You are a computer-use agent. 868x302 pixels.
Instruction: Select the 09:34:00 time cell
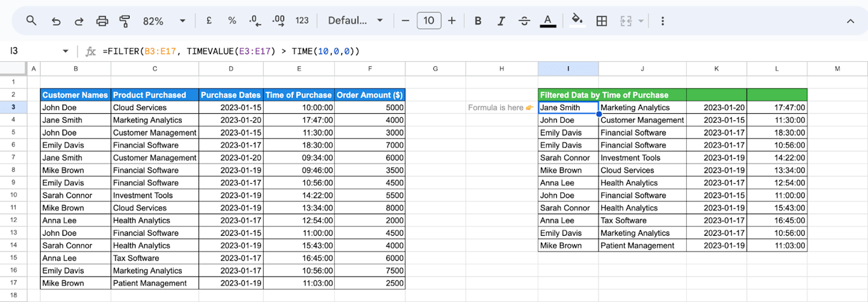coord(299,158)
